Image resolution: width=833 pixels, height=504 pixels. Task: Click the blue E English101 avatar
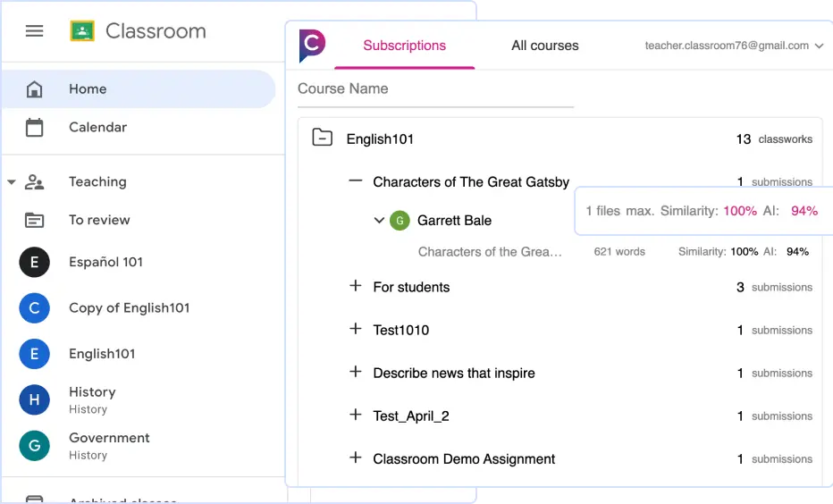35,354
